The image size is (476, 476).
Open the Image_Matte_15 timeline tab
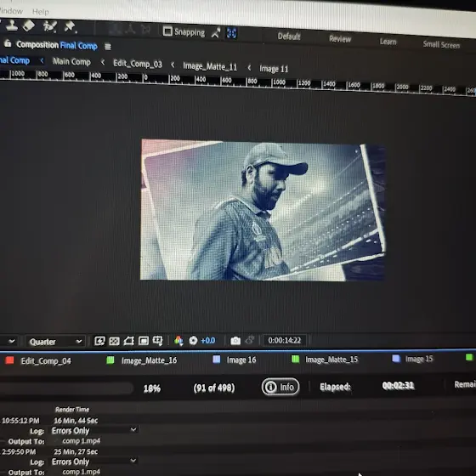pos(331,360)
